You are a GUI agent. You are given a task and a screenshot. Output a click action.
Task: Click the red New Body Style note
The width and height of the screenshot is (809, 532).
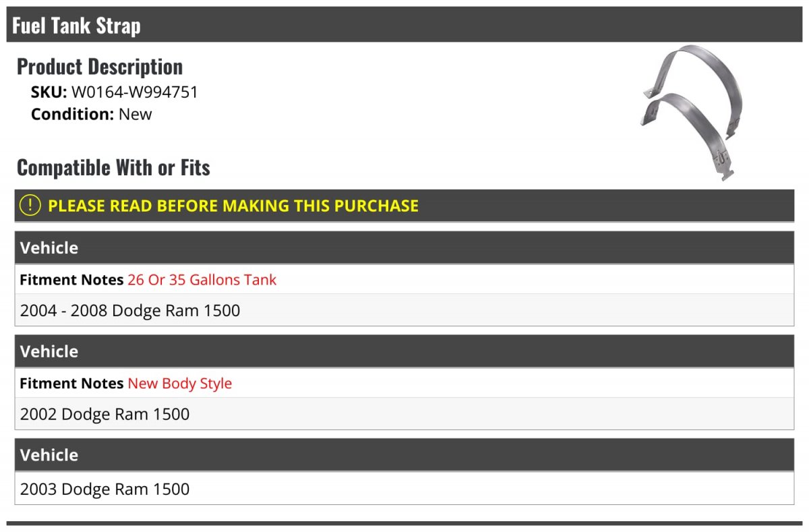pos(179,383)
